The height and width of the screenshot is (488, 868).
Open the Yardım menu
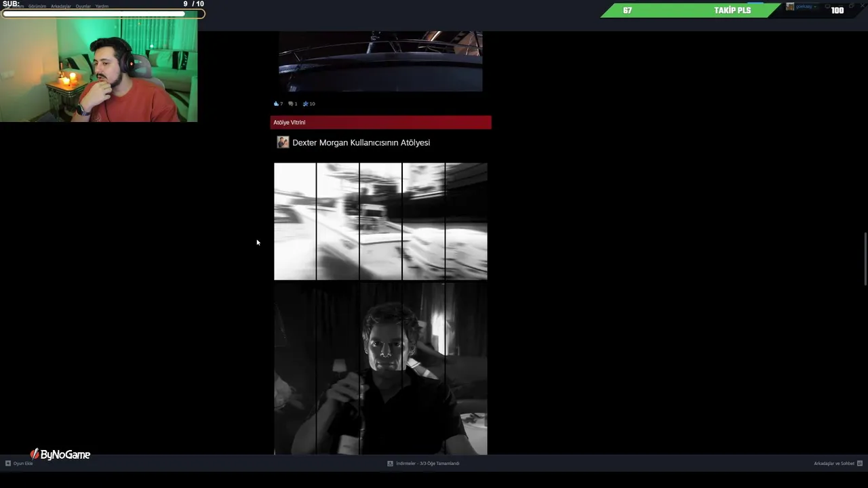[x=102, y=6]
